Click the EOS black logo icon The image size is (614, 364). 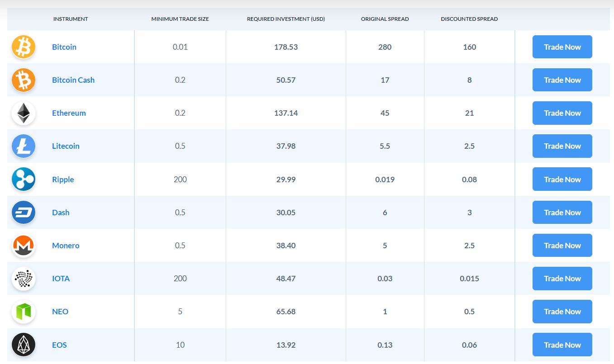[x=24, y=345]
